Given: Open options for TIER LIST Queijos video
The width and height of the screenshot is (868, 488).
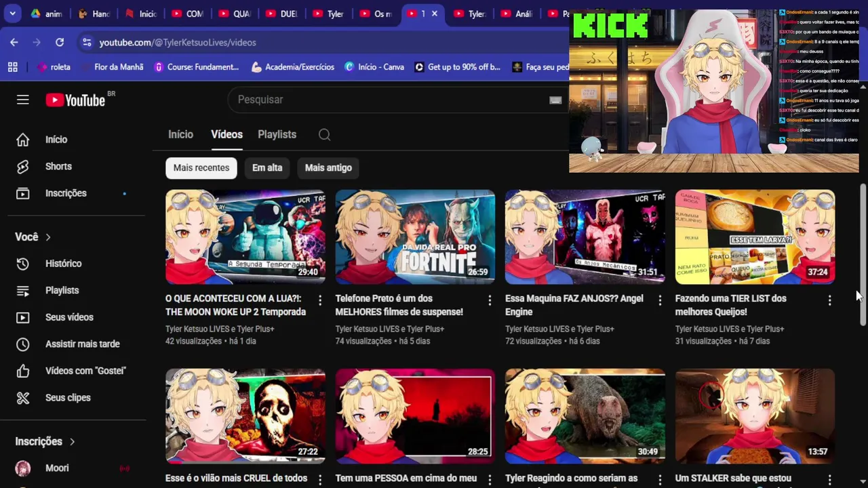Looking at the screenshot, I should [x=829, y=300].
